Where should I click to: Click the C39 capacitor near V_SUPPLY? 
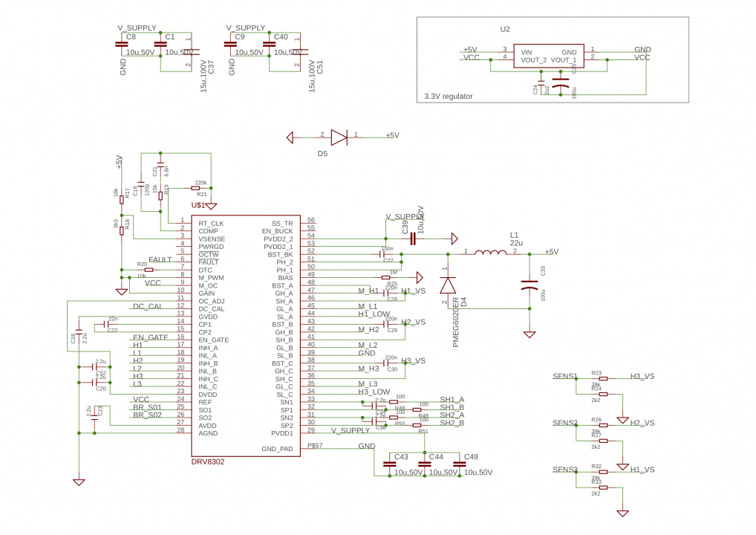pos(413,239)
